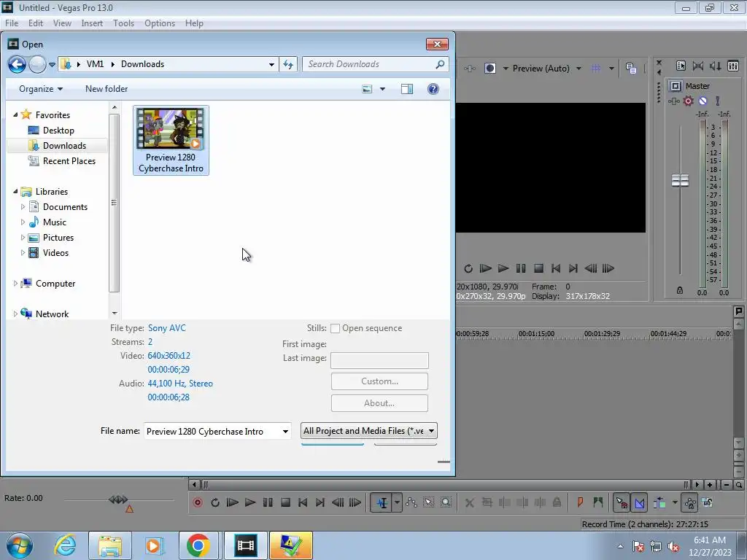This screenshot has width=747, height=560.
Task: Toggle Enable Snapping in bottom toolbar
Action: tap(622, 502)
